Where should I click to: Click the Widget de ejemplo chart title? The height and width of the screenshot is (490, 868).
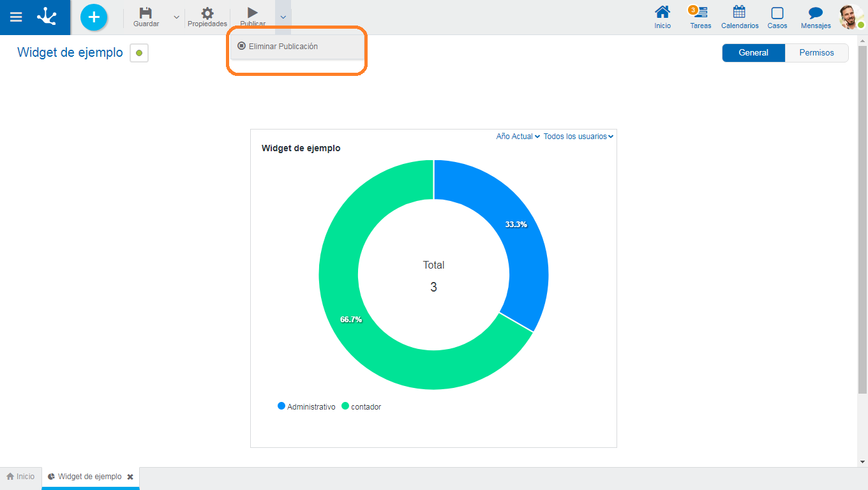(x=301, y=148)
